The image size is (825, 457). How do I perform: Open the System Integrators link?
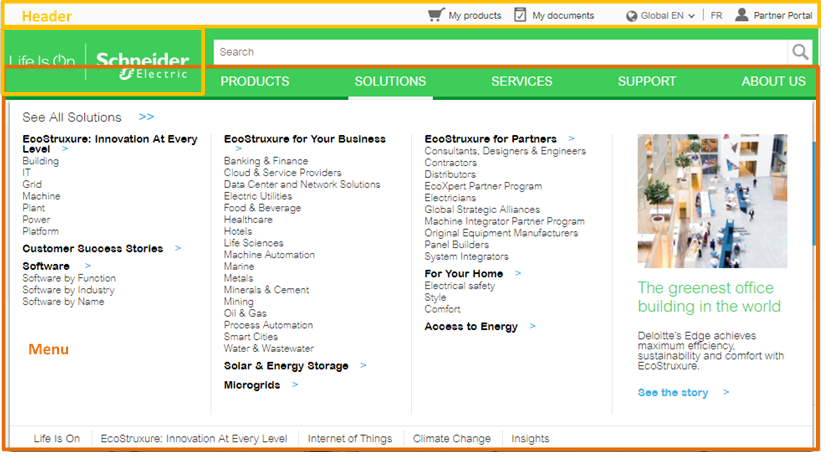tap(467, 257)
